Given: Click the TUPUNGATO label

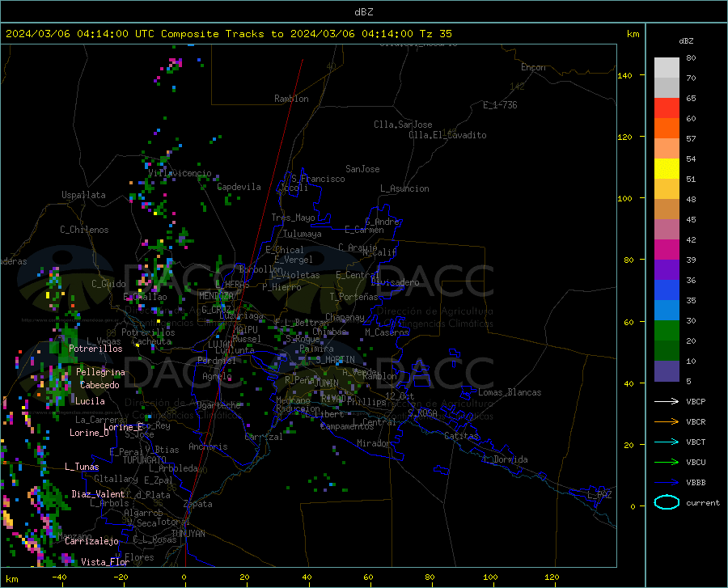Looking at the screenshot, I should click(145, 460).
